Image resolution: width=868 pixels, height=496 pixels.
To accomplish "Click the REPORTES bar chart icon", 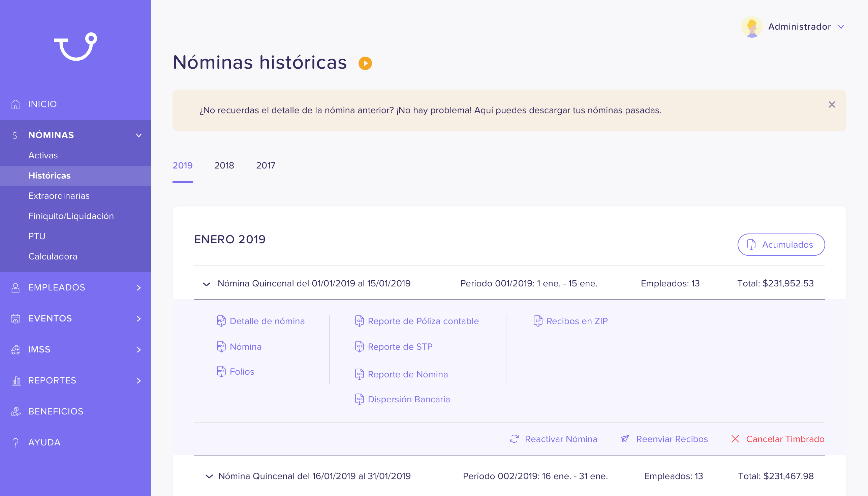I will (16, 380).
